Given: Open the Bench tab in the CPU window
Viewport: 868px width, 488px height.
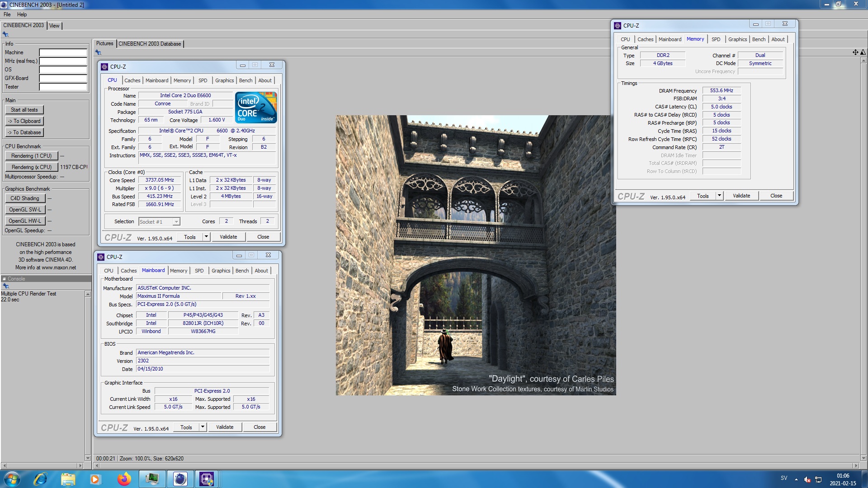Looking at the screenshot, I should (245, 80).
